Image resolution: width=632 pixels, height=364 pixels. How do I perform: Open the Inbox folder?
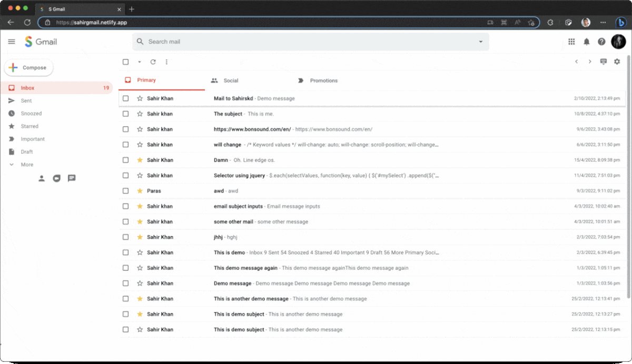56,88
